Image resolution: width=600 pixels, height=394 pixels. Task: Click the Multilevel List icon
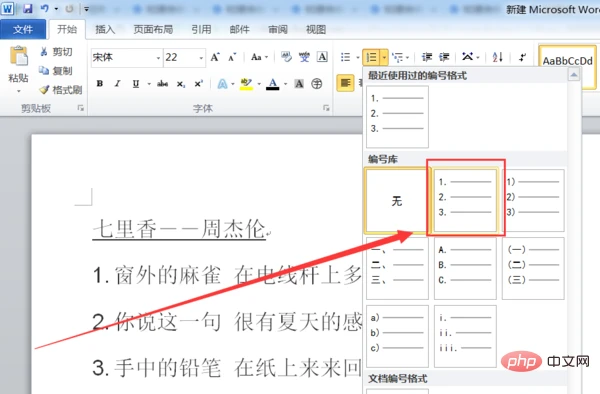[x=398, y=57]
